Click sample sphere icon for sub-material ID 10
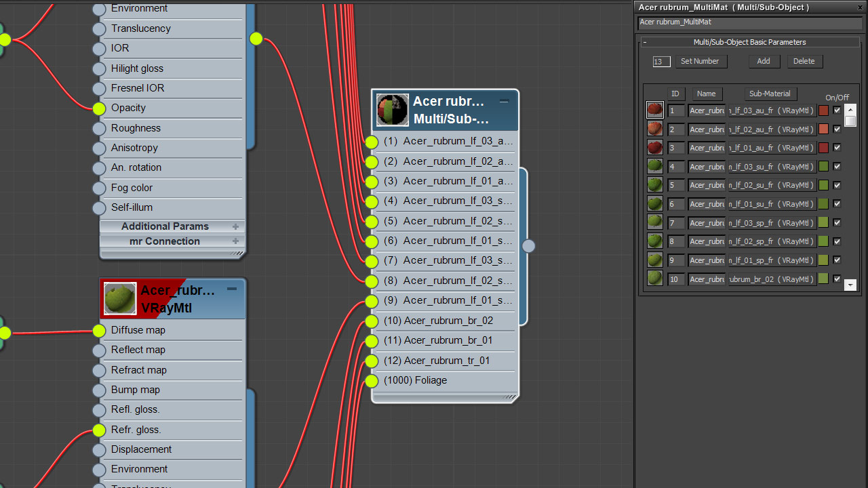This screenshot has height=488, width=868. [655, 279]
